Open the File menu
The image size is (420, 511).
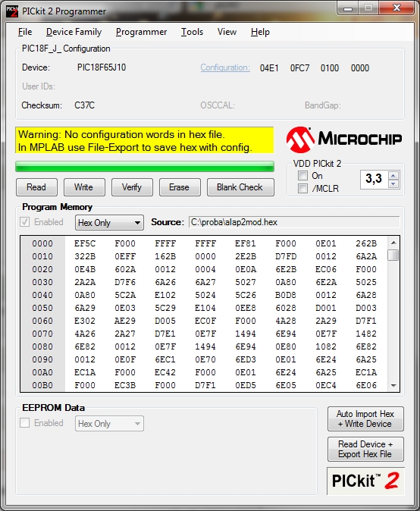25,32
